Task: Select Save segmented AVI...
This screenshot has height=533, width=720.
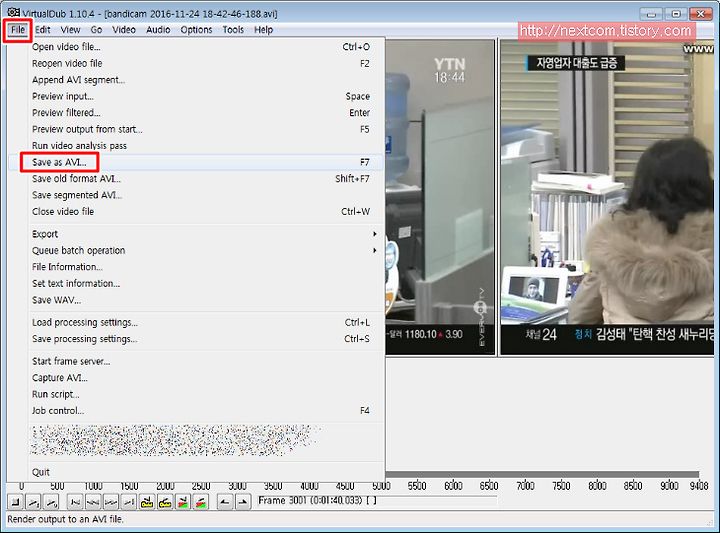Action: (197, 196)
